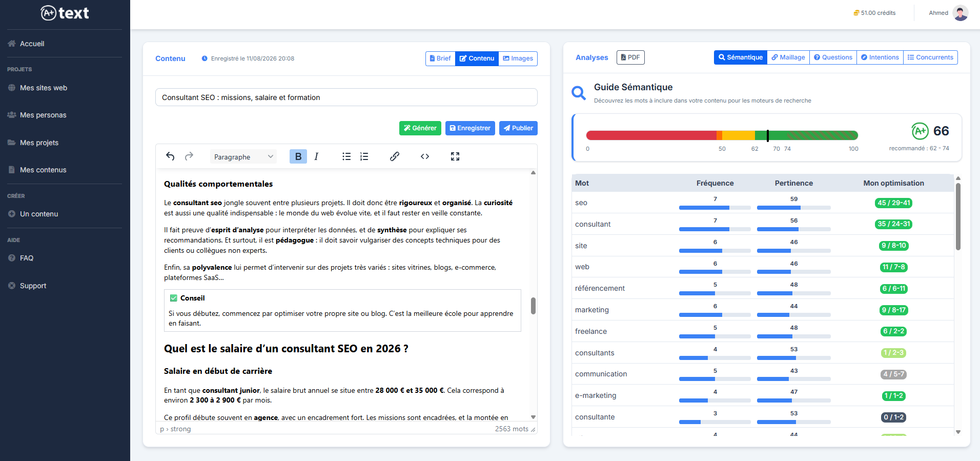Click the seo optimisation badge 45 / 29-41
This screenshot has width=980, height=461.
893,203
